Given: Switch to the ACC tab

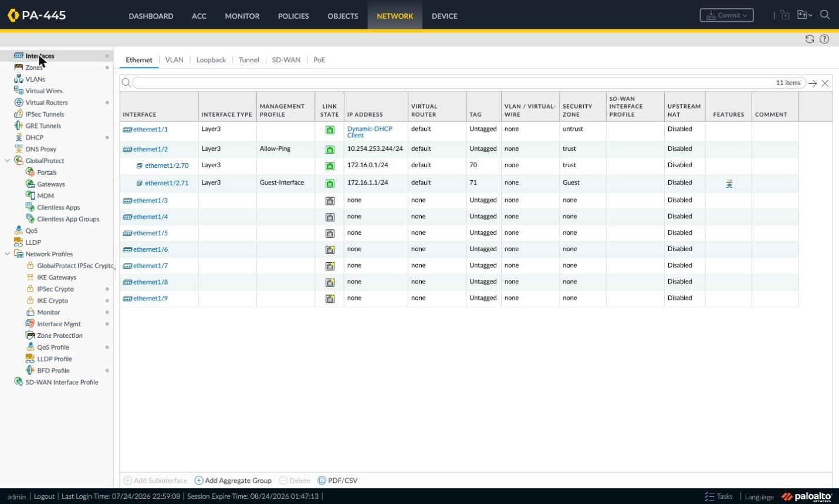Looking at the screenshot, I should click(199, 16).
